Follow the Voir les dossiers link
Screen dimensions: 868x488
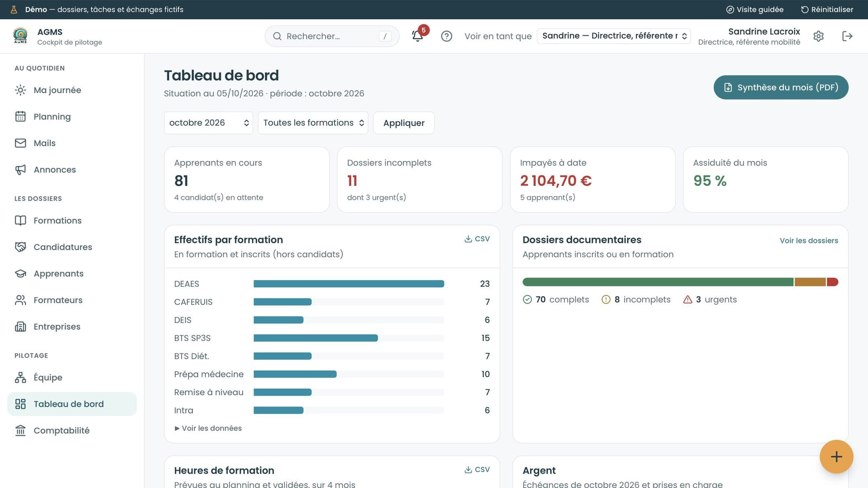[809, 241]
